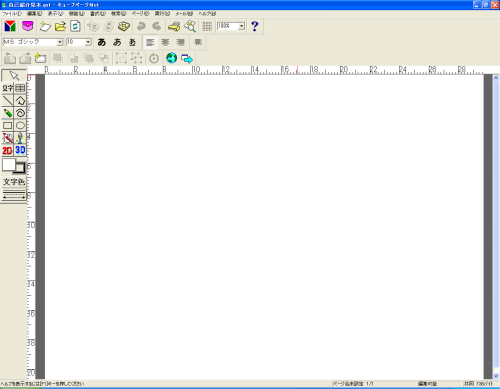Click the outline border color swatch
Screen dimensions: 500x389
tap(22, 169)
